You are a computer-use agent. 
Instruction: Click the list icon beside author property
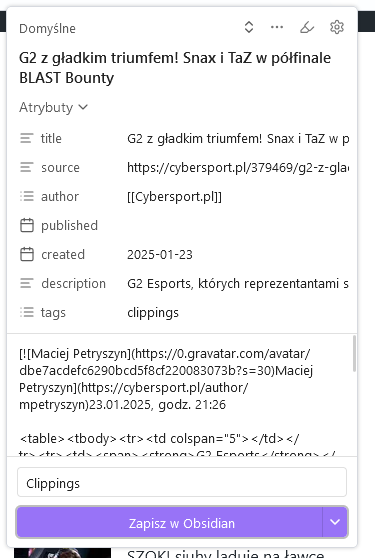tap(27, 196)
